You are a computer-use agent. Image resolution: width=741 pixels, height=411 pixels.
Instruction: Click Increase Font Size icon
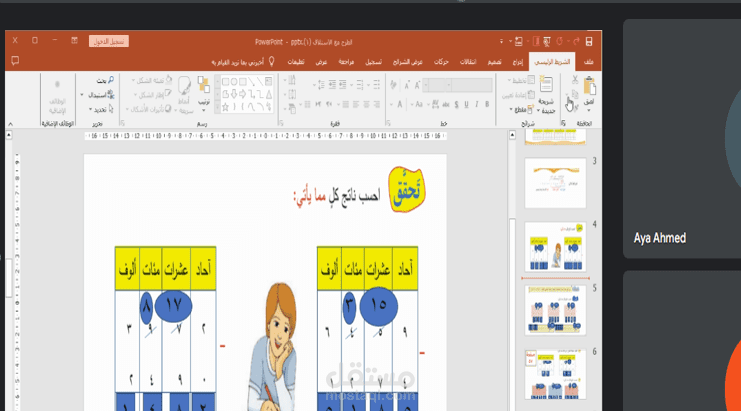point(417,85)
